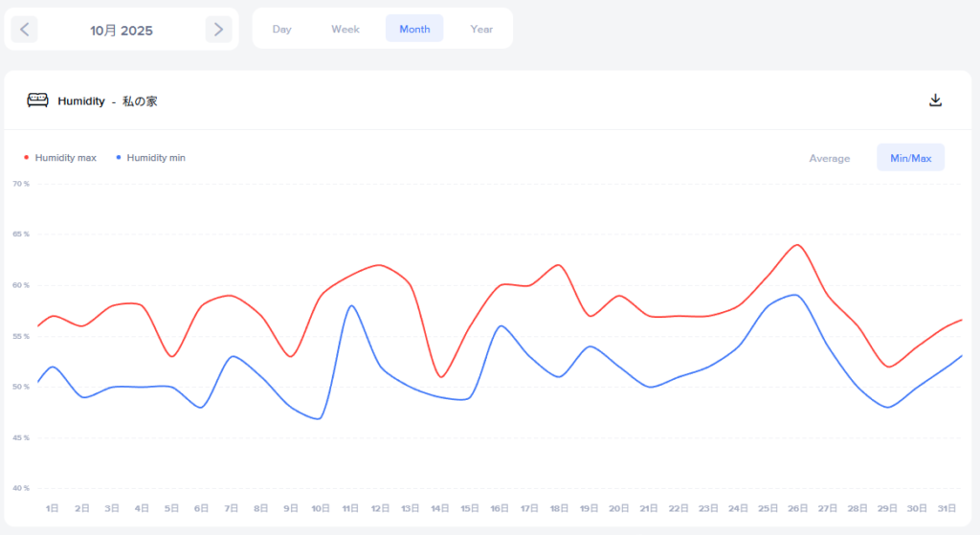The height and width of the screenshot is (535, 980).
Task: Go to the previous month with left arrow
Action: pos(25,30)
